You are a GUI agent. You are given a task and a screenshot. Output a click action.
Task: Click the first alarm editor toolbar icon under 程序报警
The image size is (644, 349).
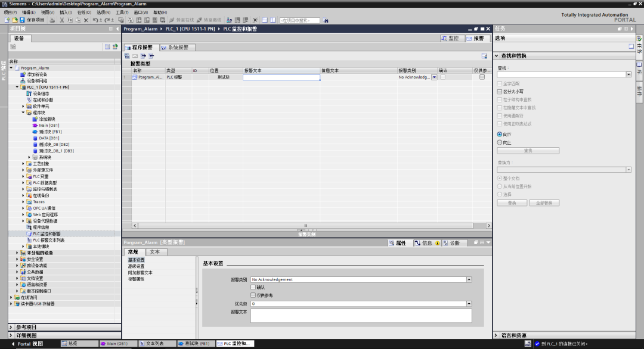pos(128,56)
